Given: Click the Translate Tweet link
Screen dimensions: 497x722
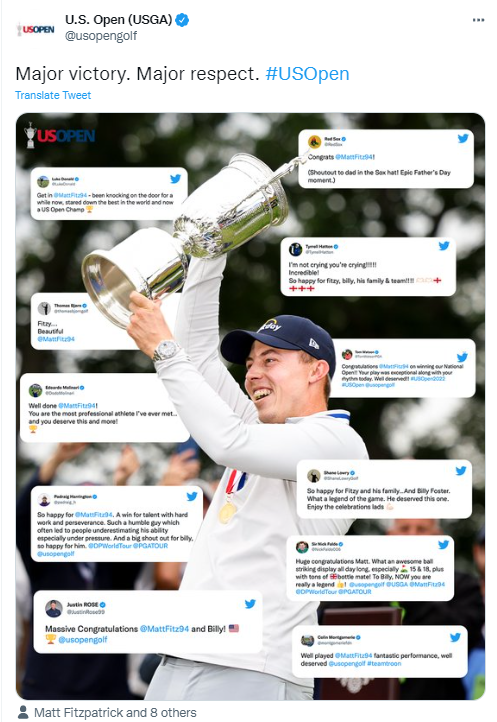Looking at the screenshot, I should pyautogui.click(x=53, y=95).
